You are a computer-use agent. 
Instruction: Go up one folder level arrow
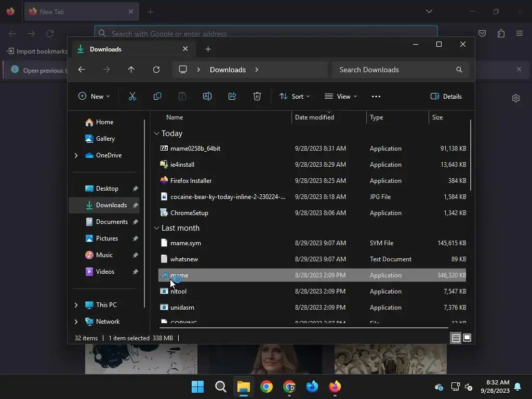[131, 70]
